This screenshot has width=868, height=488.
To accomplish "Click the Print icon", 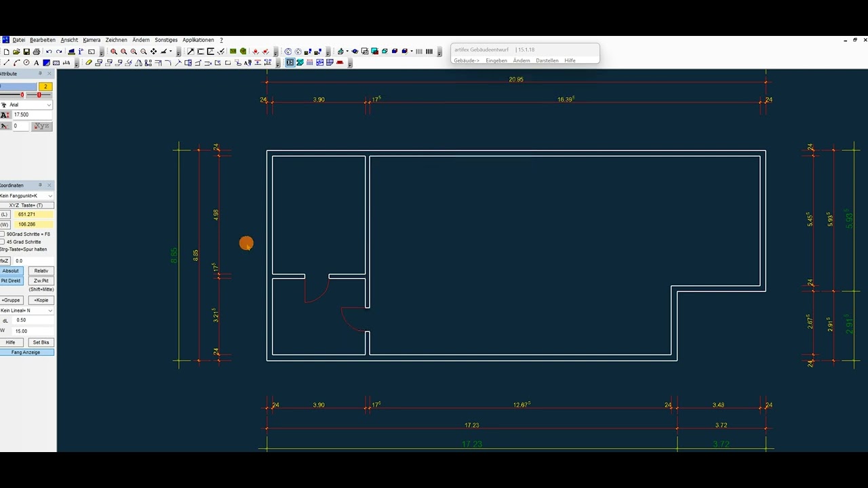I will (37, 52).
